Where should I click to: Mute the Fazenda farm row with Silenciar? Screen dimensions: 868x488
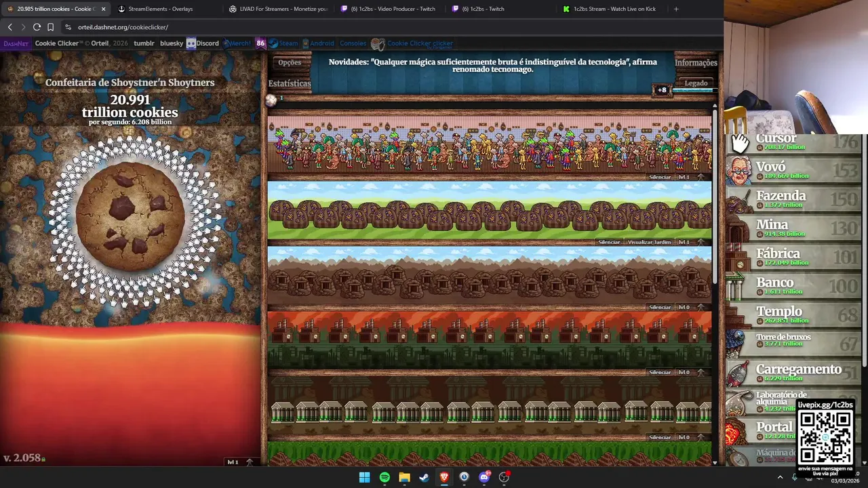[609, 242]
